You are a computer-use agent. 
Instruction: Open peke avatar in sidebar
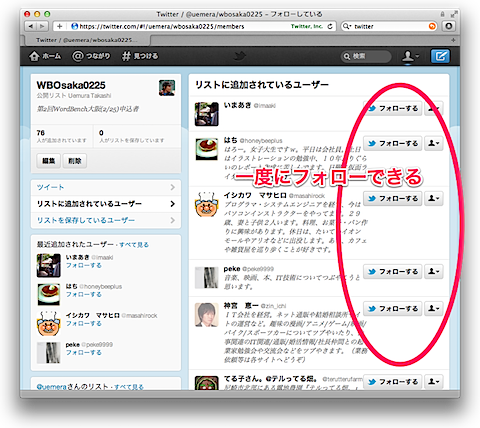click(49, 353)
